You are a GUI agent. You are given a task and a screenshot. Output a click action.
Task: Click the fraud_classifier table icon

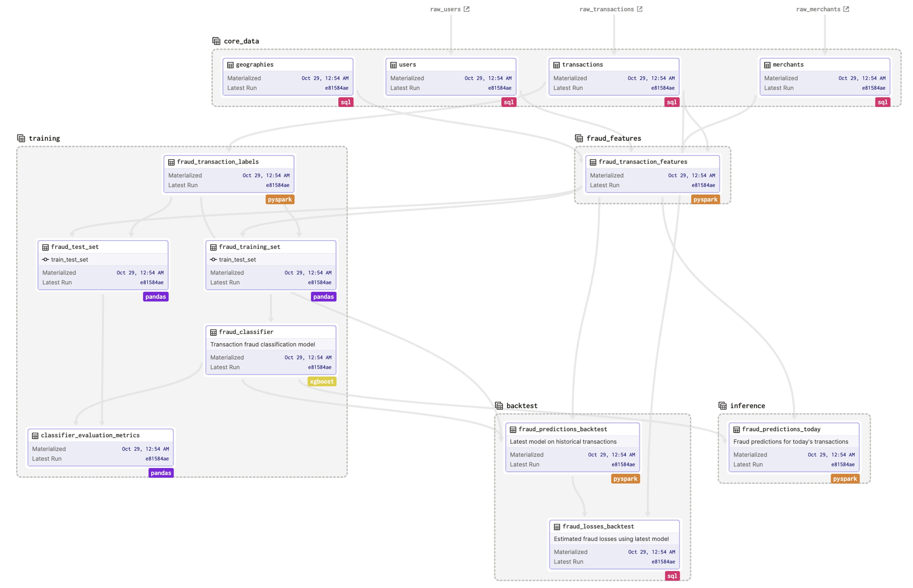point(214,333)
